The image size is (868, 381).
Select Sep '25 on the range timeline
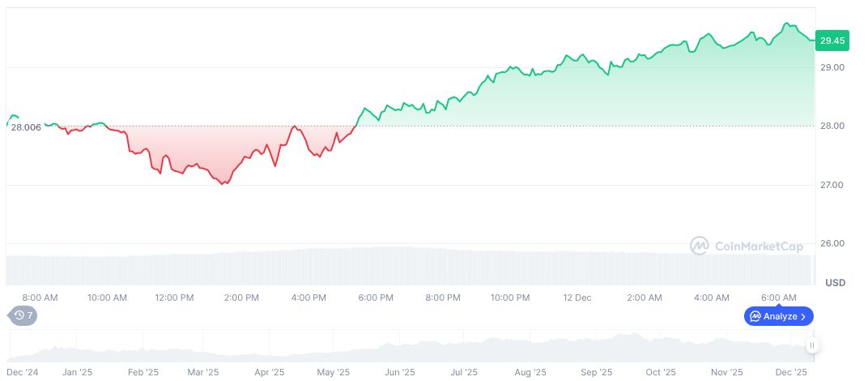pos(596,372)
